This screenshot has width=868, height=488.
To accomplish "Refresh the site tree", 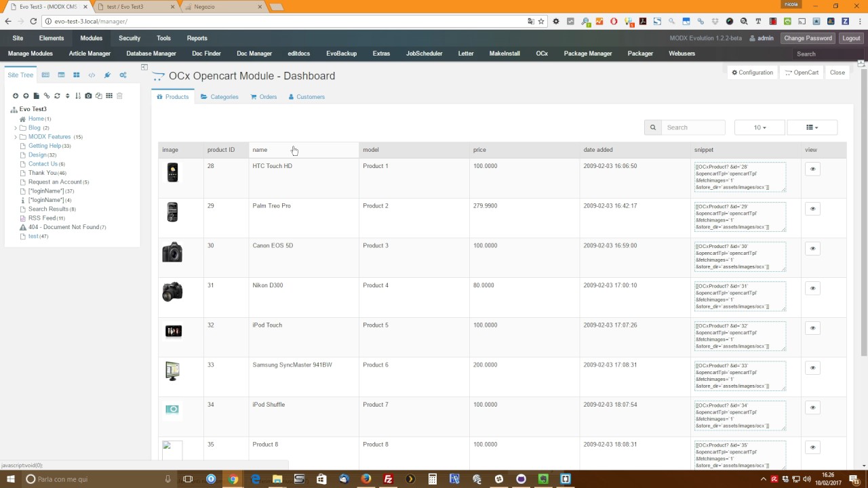I will (57, 96).
